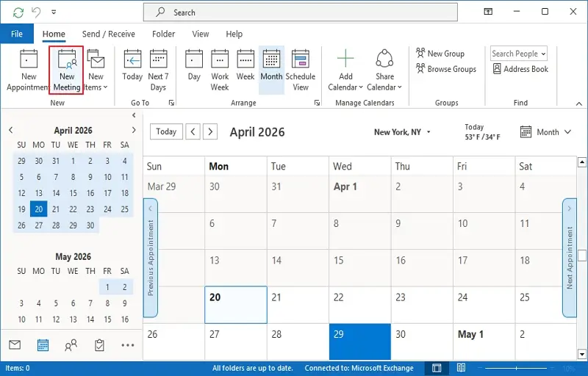The height and width of the screenshot is (376, 588).
Task: Open the View tab
Action: click(x=200, y=34)
